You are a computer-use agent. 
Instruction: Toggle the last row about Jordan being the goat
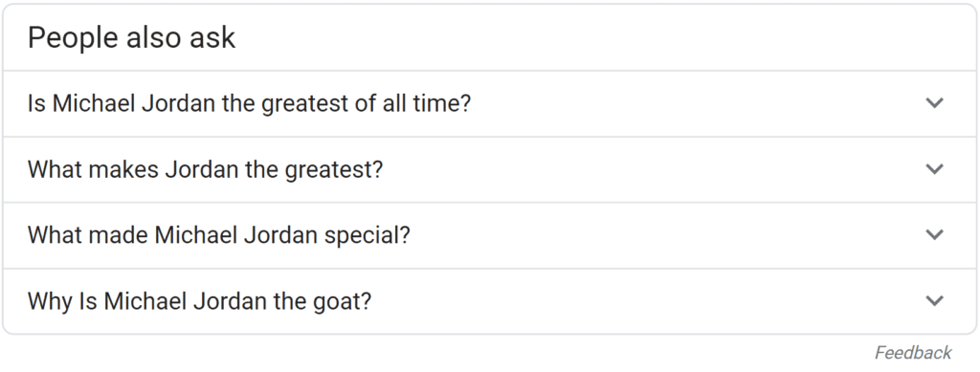click(489, 301)
